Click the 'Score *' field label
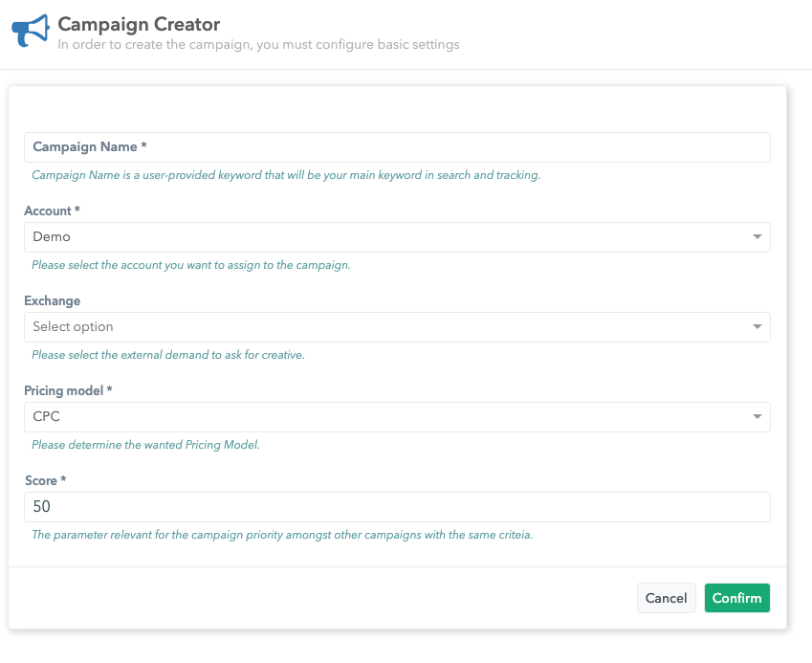Screen dimensions: 812x663 (x=46, y=480)
